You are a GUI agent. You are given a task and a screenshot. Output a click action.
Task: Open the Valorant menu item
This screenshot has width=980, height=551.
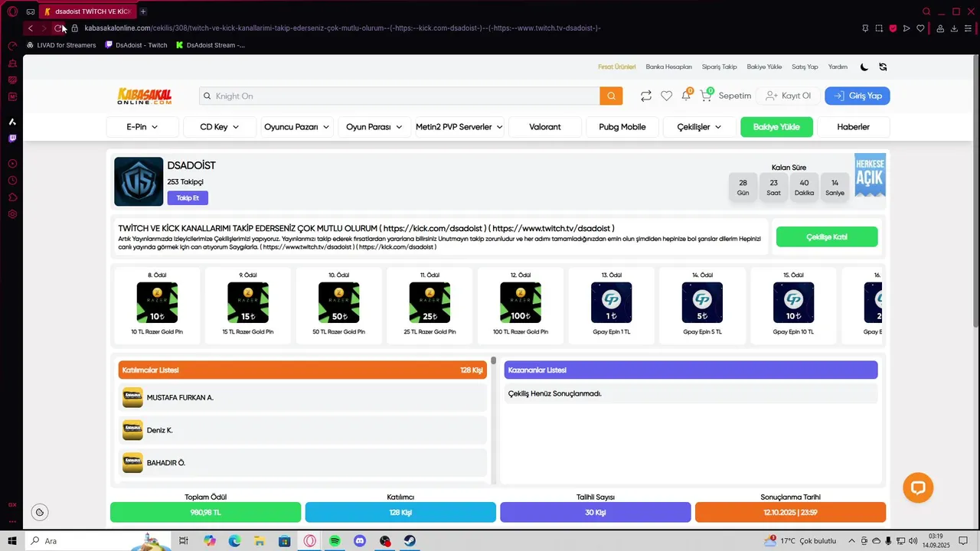click(545, 127)
